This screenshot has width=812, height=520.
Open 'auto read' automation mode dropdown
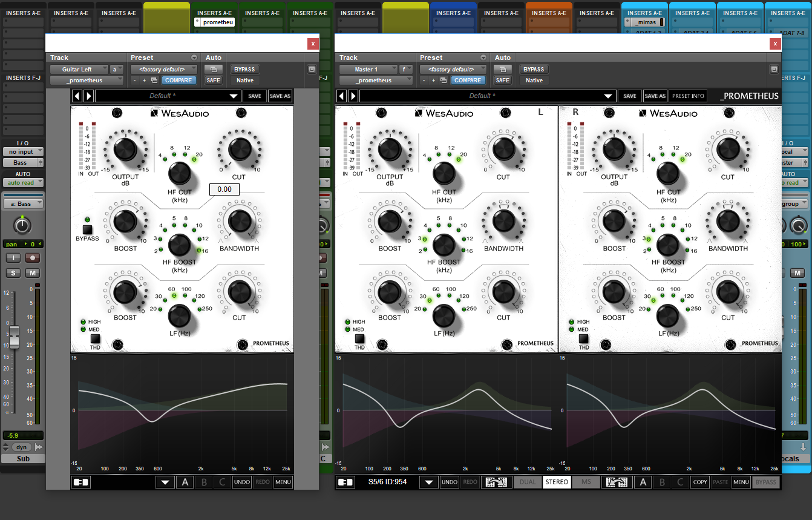point(23,182)
